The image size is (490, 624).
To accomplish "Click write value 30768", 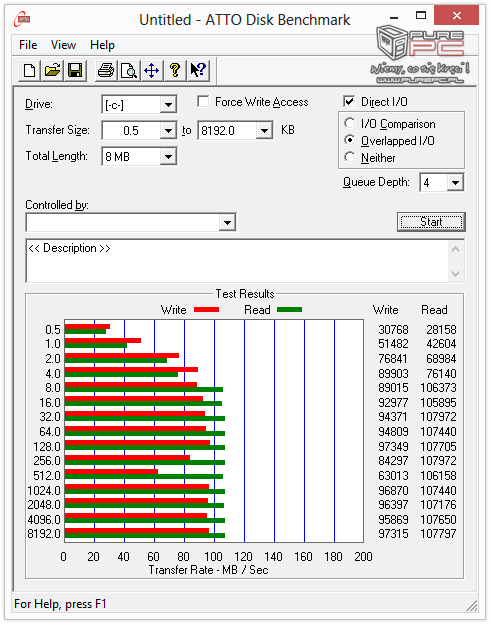I will point(393,330).
